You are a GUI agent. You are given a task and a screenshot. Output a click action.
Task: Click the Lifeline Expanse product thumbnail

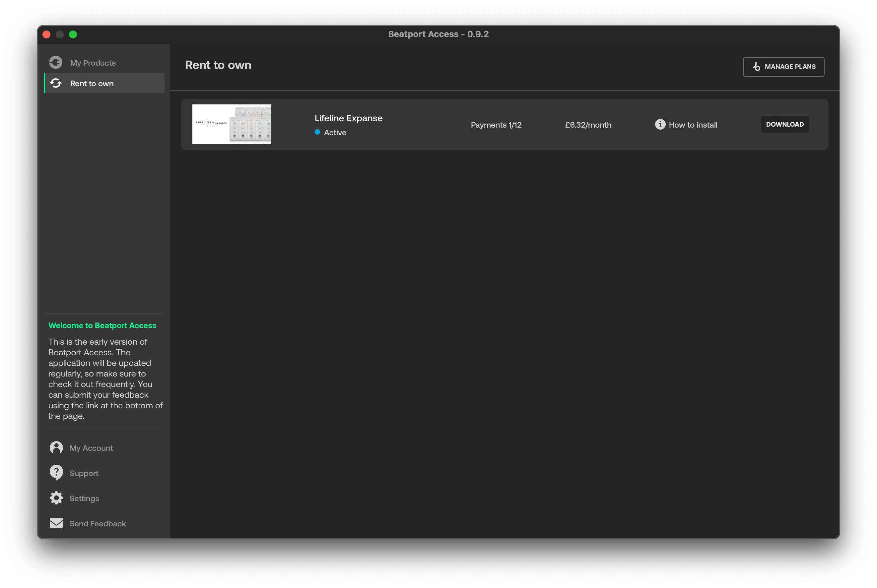click(232, 124)
